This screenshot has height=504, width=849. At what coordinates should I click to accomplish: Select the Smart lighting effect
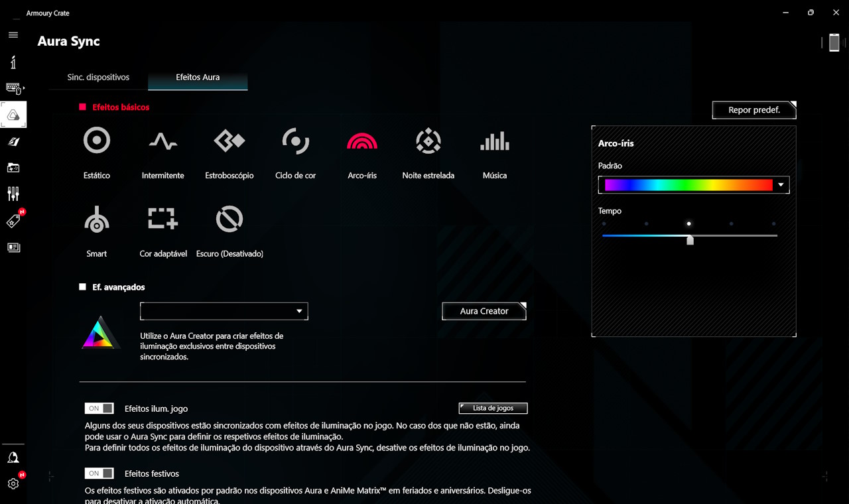pos(97,219)
